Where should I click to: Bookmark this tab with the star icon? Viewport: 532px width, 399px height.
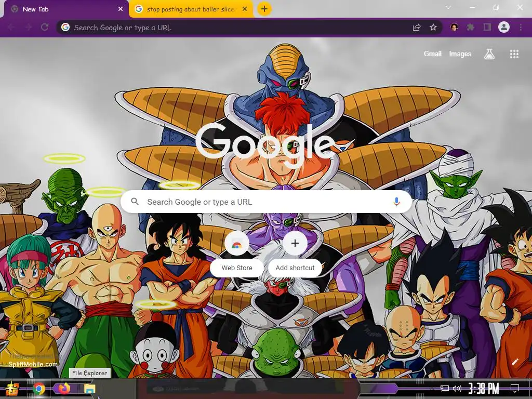(x=433, y=28)
